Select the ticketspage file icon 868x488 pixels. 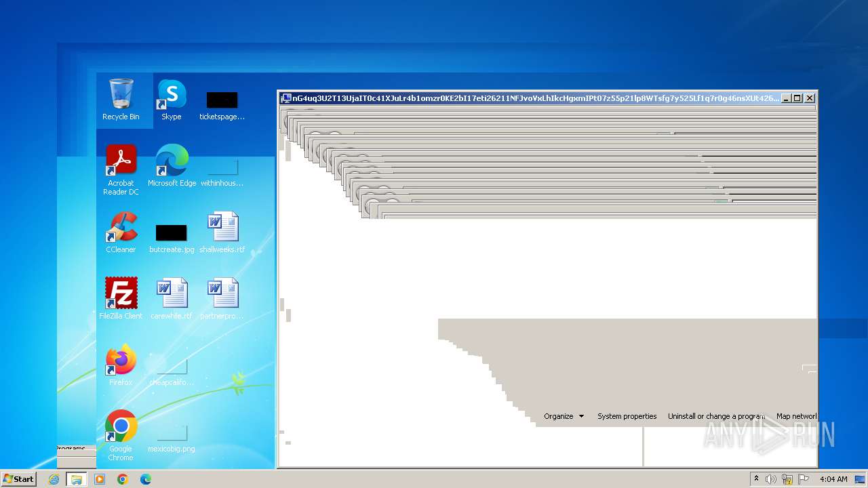tap(222, 105)
